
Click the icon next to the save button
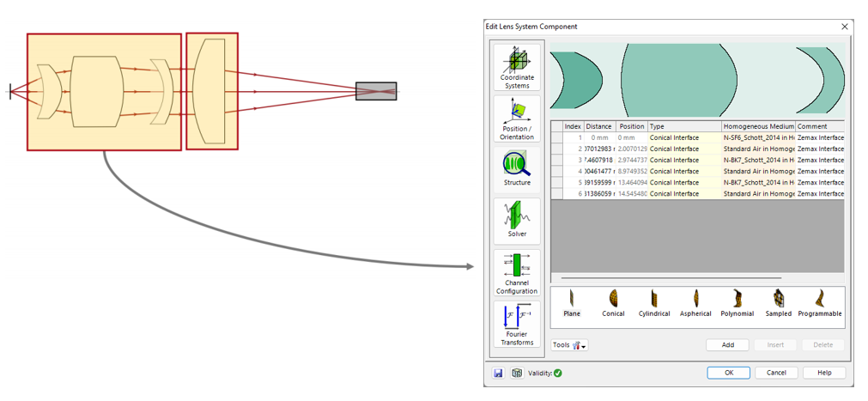517,374
